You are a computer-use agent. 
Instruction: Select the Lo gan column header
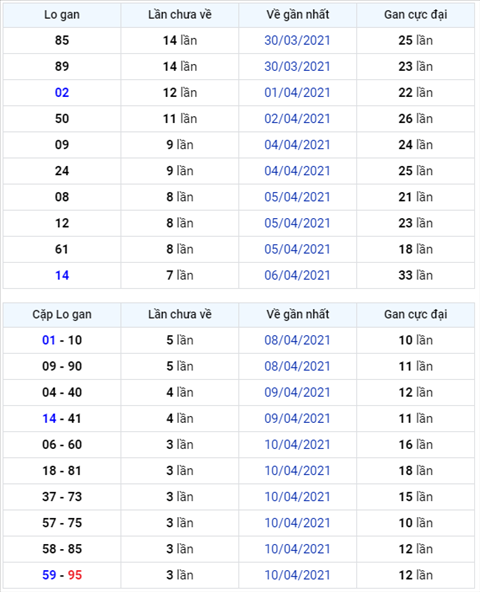click(x=62, y=15)
